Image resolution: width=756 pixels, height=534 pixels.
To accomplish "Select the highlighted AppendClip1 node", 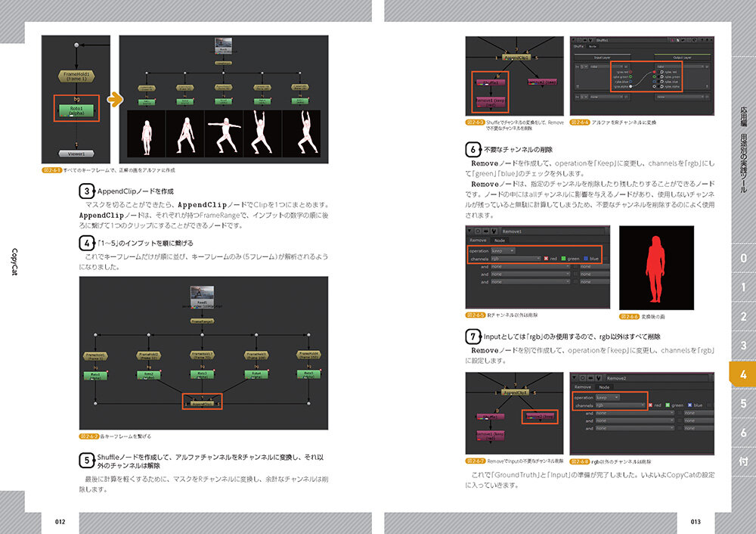I will (x=203, y=402).
